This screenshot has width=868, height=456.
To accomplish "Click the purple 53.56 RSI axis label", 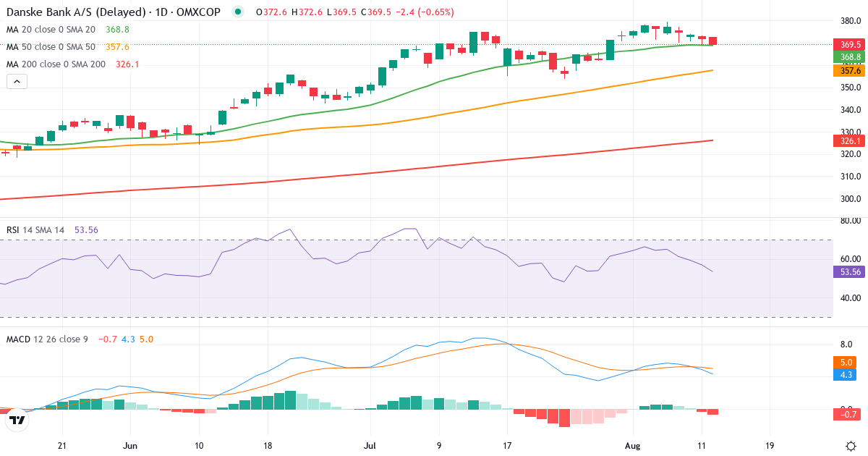I will pos(850,271).
